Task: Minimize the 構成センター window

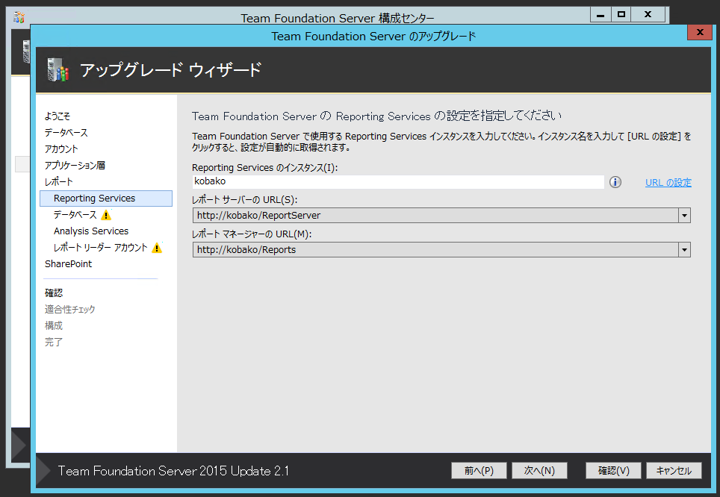Action: [600, 15]
